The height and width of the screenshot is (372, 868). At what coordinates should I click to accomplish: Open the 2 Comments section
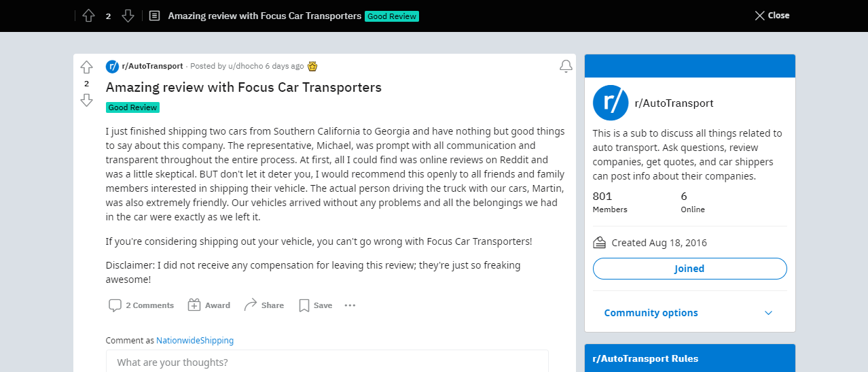pyautogui.click(x=141, y=305)
